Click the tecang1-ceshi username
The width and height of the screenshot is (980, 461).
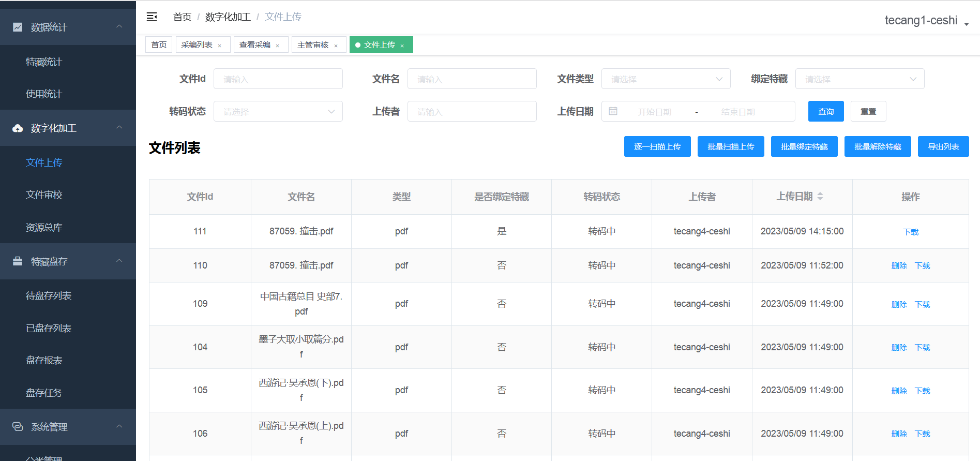tap(921, 20)
